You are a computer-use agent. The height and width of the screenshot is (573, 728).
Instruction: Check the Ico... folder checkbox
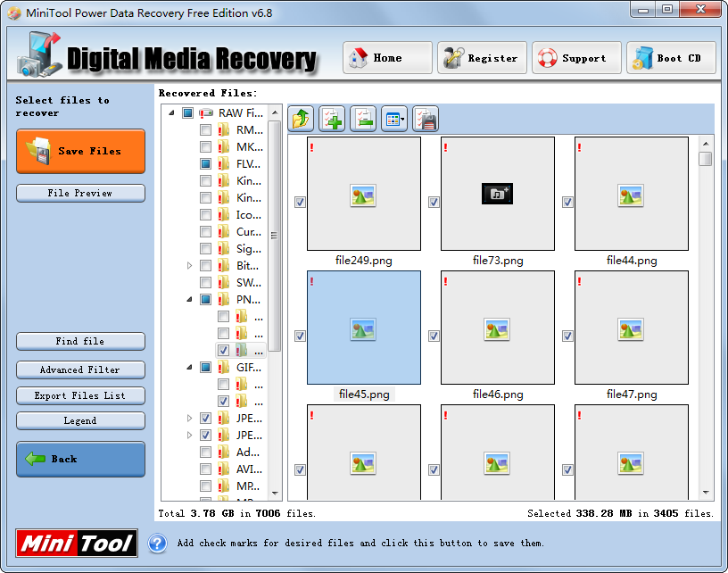click(206, 214)
